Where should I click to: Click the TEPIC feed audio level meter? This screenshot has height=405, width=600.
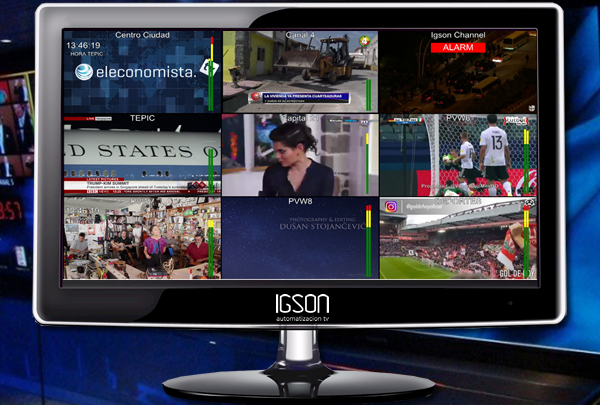(211, 171)
